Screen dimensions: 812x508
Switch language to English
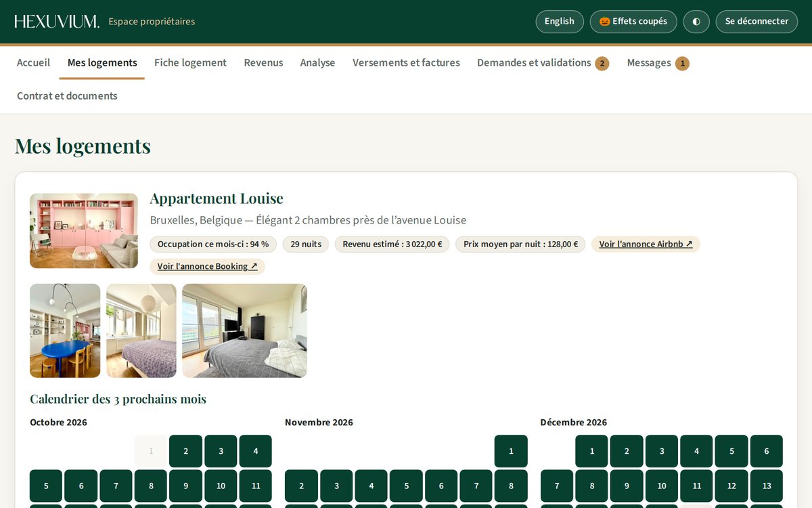(x=560, y=22)
